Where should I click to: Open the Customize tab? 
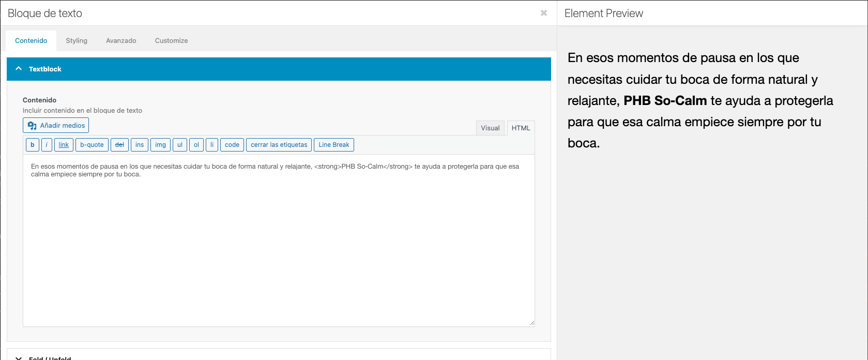(171, 40)
